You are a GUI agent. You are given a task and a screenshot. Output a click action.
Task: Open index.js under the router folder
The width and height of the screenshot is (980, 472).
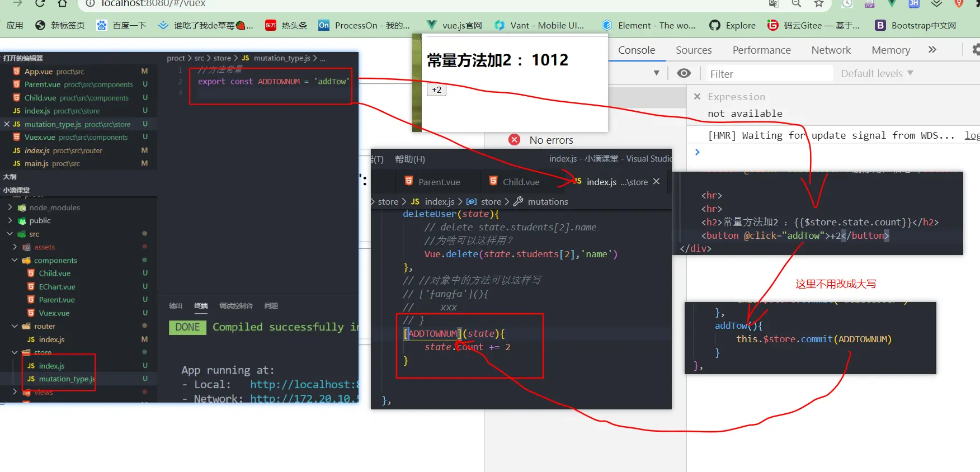[51, 339]
